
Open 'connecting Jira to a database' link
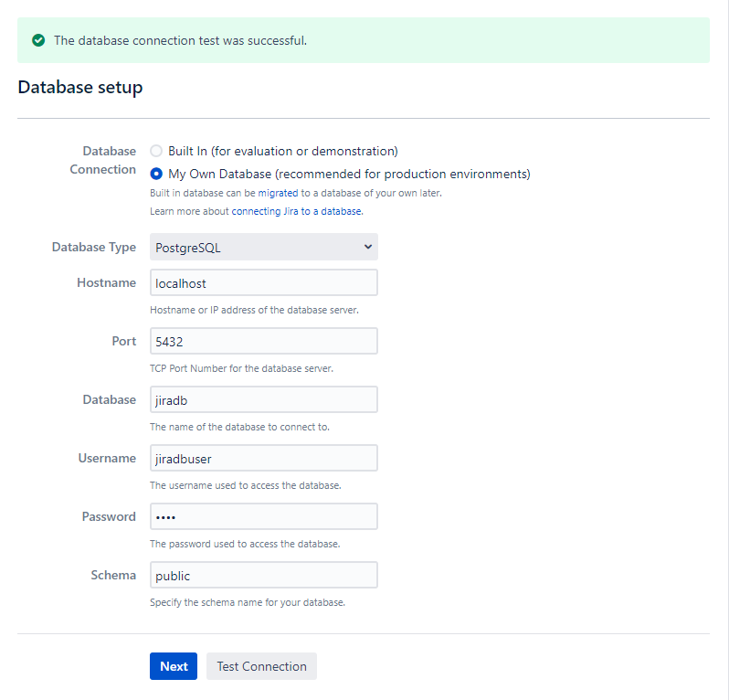click(296, 211)
